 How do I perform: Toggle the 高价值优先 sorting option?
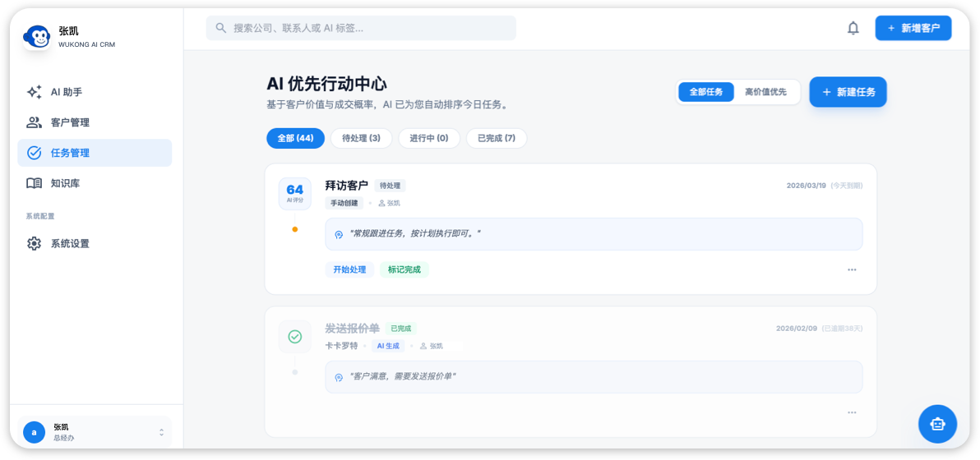pos(765,92)
